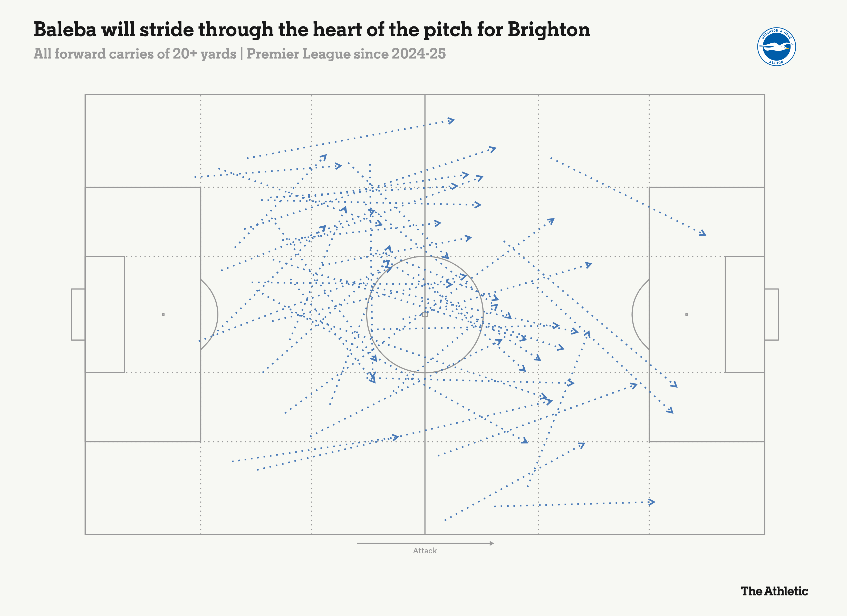Click the left penalty spot
Viewport: 847px width, 616px height.
163,314
